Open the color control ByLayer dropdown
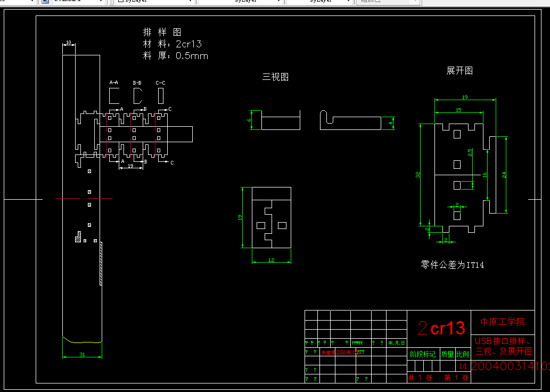Image resolution: width=550 pixels, height=392 pixels. coord(190,2)
